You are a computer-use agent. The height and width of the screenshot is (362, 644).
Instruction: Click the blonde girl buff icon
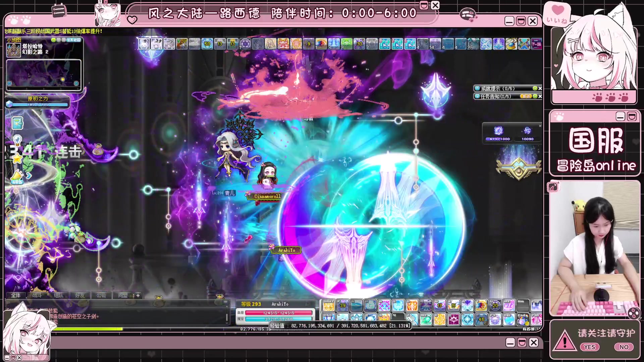tap(271, 44)
